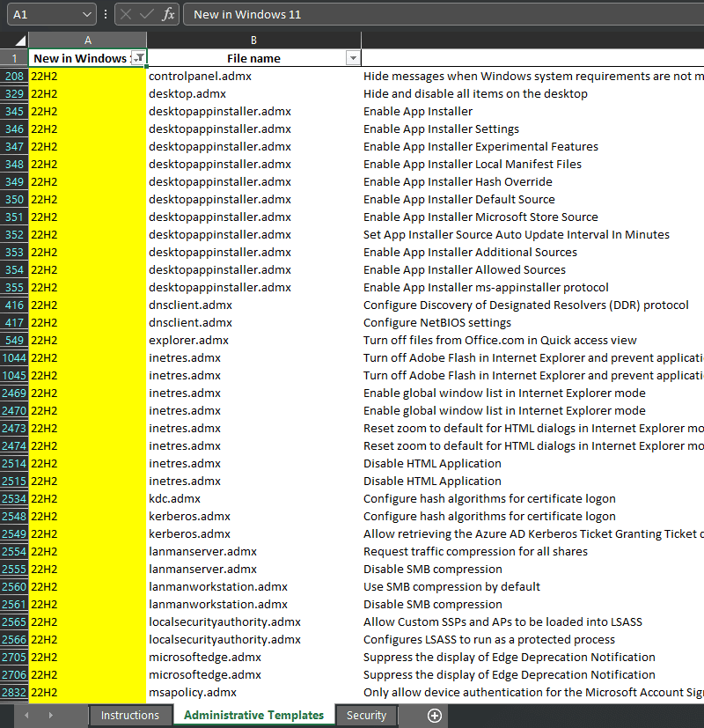Image resolution: width=704 pixels, height=728 pixels.
Task: Open the File name column filter dropdown
Action: coord(353,58)
